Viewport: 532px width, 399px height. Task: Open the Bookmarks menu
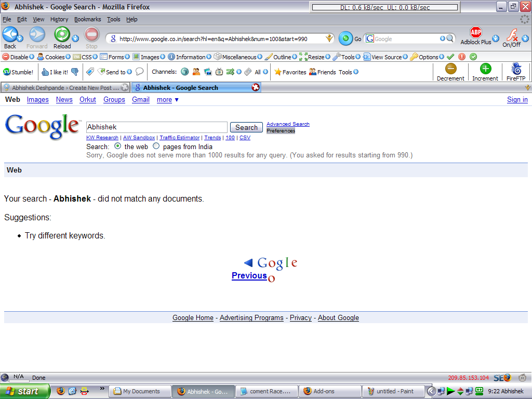coord(87,19)
